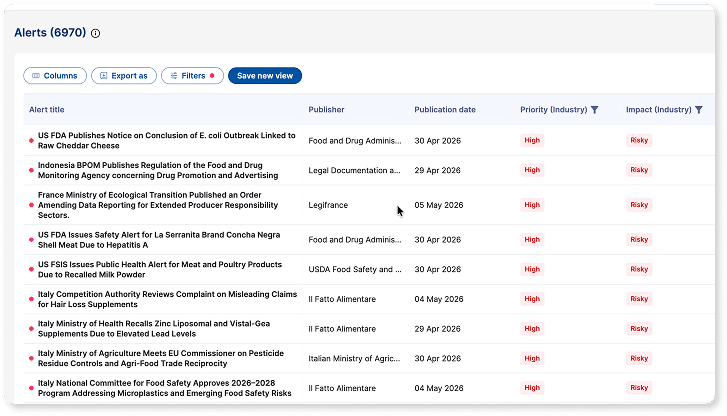Click unread red dot of the Indonesia BPOM alert
Screen dimensions: 727x416
point(31,170)
